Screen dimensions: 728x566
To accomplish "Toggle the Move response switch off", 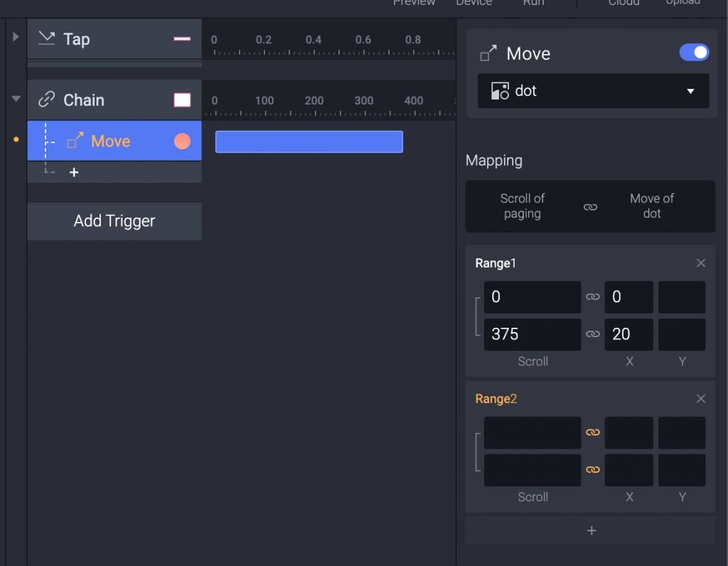I will click(694, 53).
